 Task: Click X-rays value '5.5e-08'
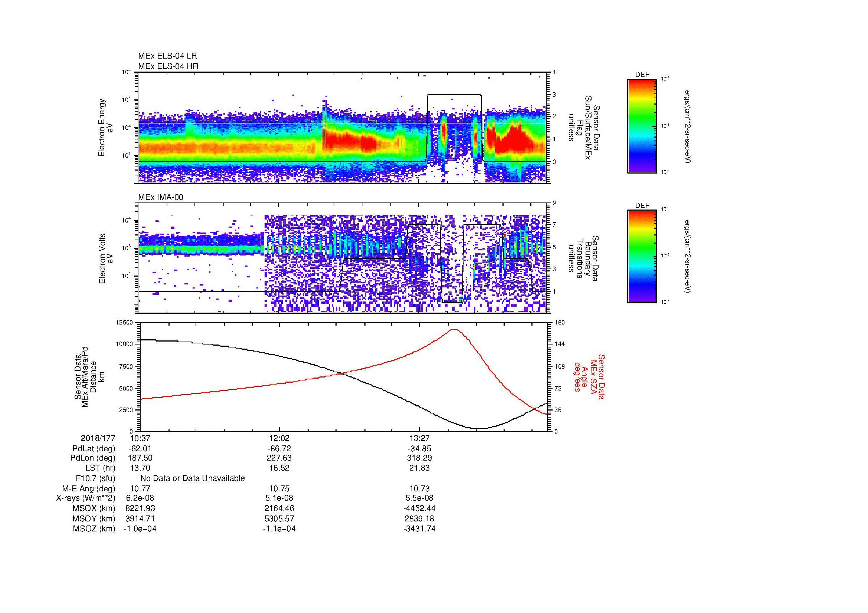click(419, 498)
